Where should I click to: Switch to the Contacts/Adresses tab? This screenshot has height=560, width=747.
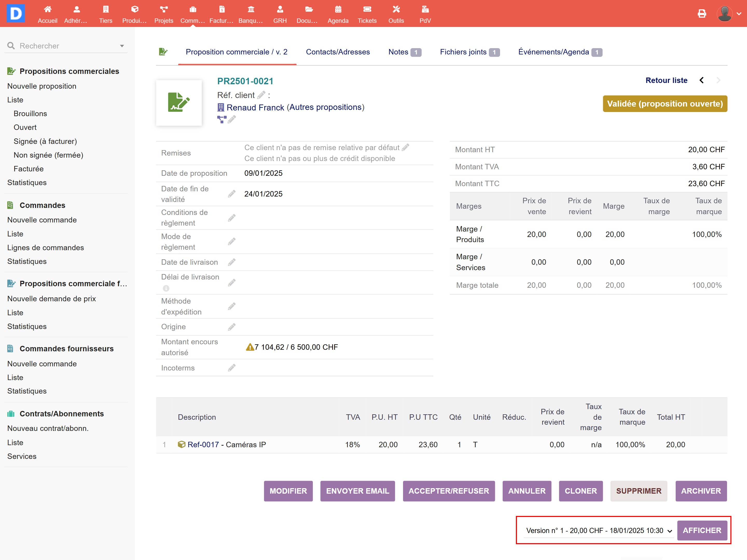coord(338,52)
